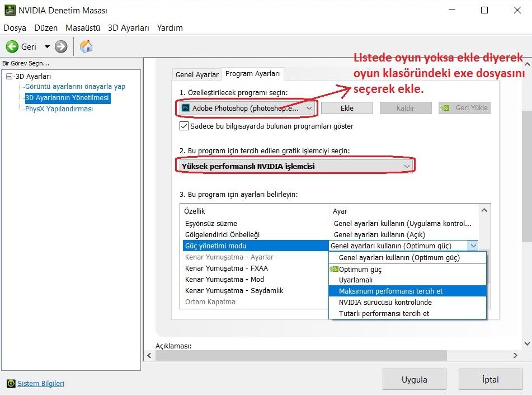Choose Optimum güç in the dropdown list

407,270
